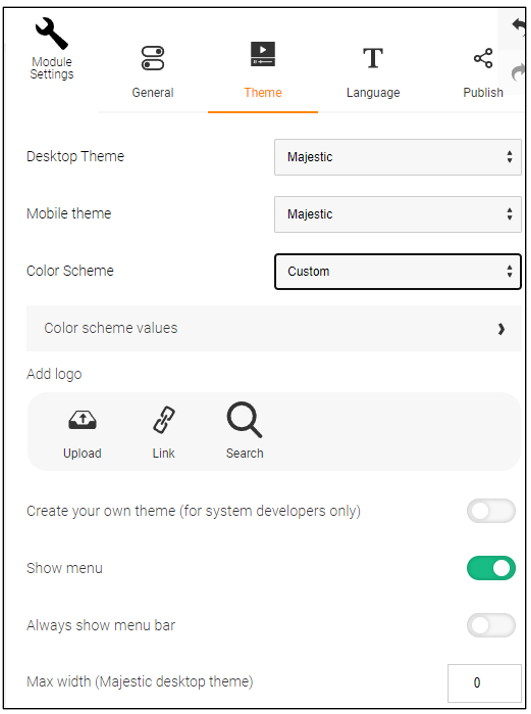This screenshot has width=531, height=714.
Task: Click the Publish share icon
Action: coord(483,58)
